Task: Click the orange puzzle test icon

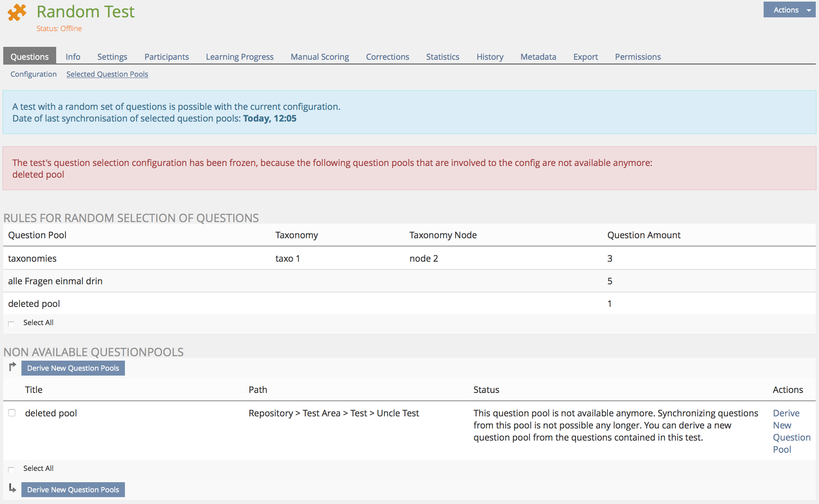Action: pyautogui.click(x=17, y=13)
